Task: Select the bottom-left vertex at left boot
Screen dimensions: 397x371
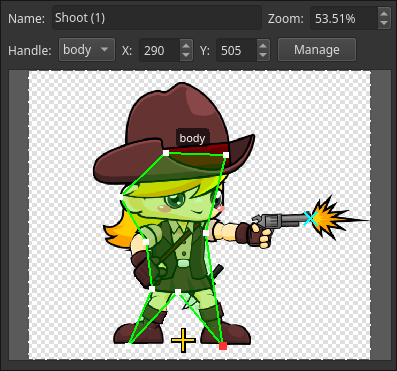Action: 129,343
